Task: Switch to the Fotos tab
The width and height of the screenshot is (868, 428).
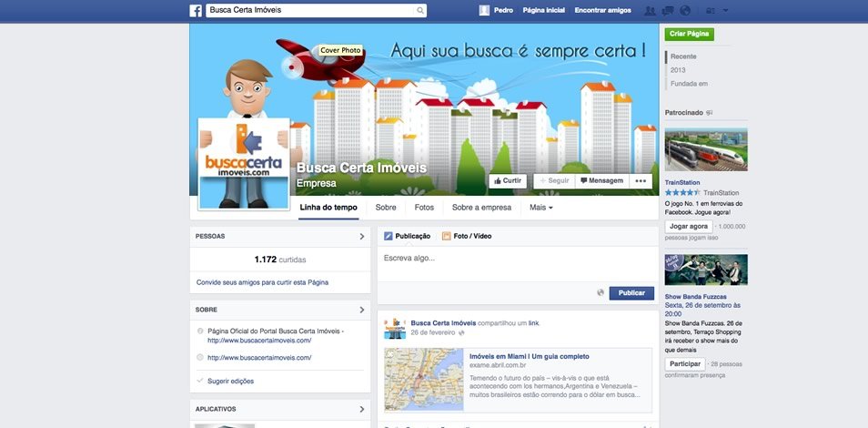Action: click(424, 208)
